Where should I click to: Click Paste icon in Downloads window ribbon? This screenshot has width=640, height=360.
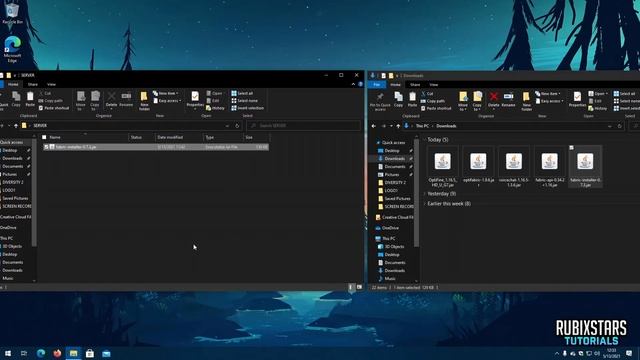pos(413,100)
